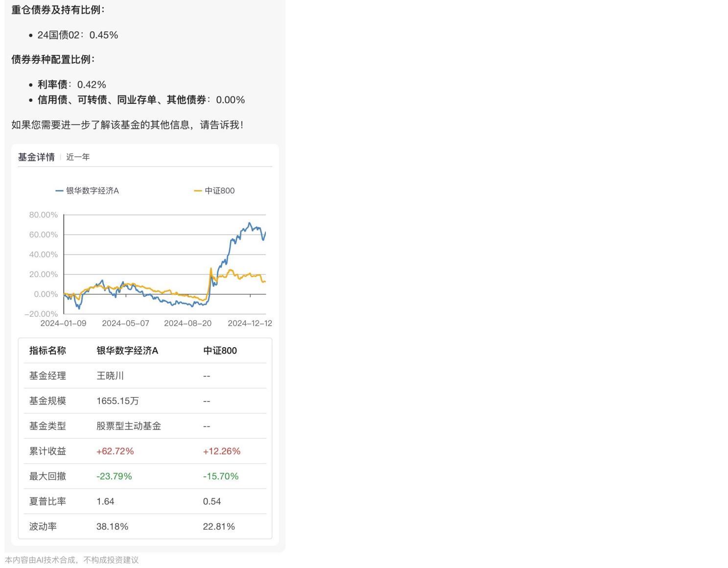The height and width of the screenshot is (568, 728).
Task: Click the 2024-01-09 axis date
Action: click(63, 323)
